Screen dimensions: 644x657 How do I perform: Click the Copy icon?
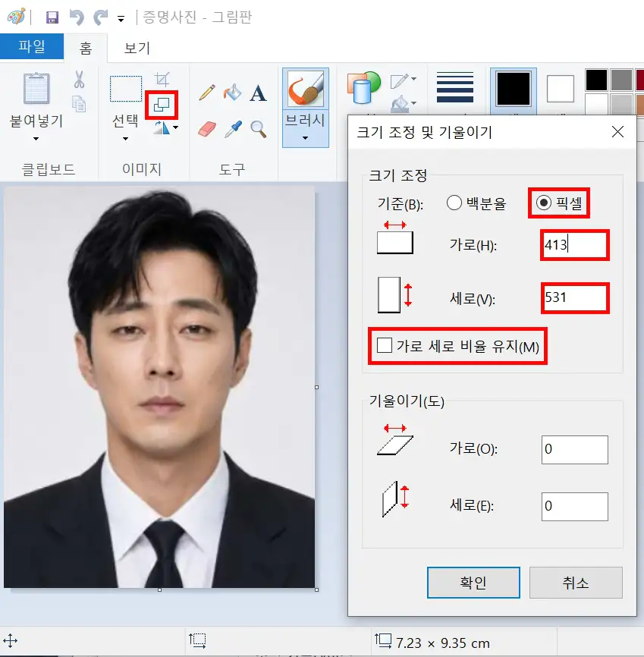point(79,103)
